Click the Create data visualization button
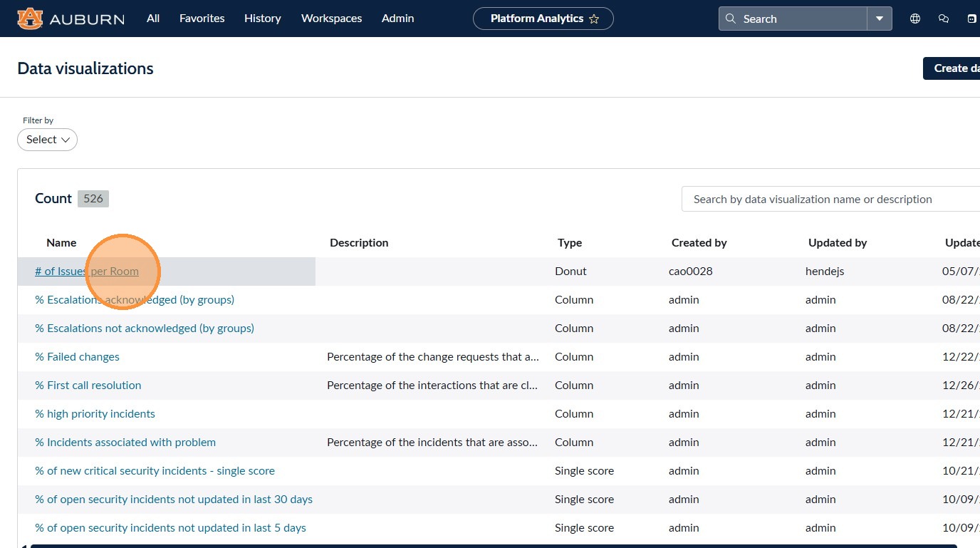The height and width of the screenshot is (548, 980). tap(952, 68)
